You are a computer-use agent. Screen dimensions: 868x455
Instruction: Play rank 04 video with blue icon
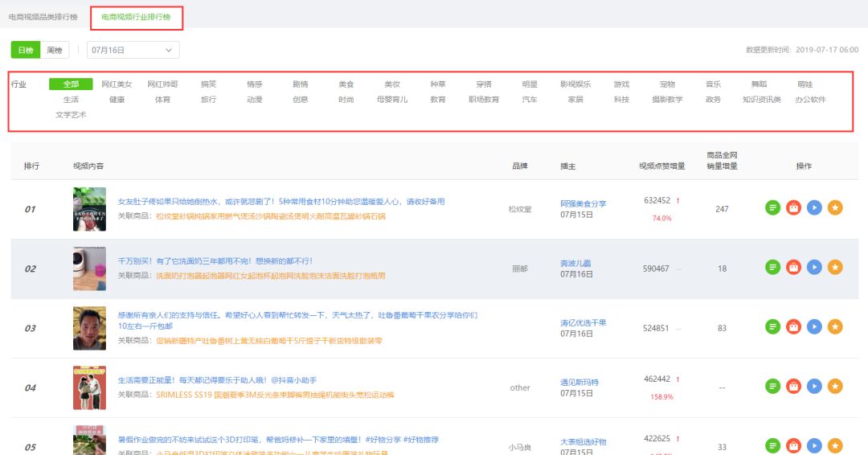pyautogui.click(x=814, y=386)
